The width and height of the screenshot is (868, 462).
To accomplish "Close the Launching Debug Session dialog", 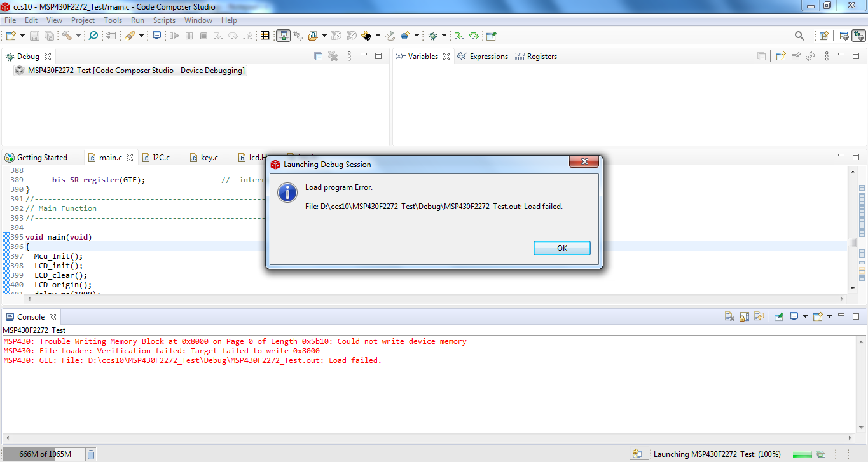I will click(x=584, y=163).
